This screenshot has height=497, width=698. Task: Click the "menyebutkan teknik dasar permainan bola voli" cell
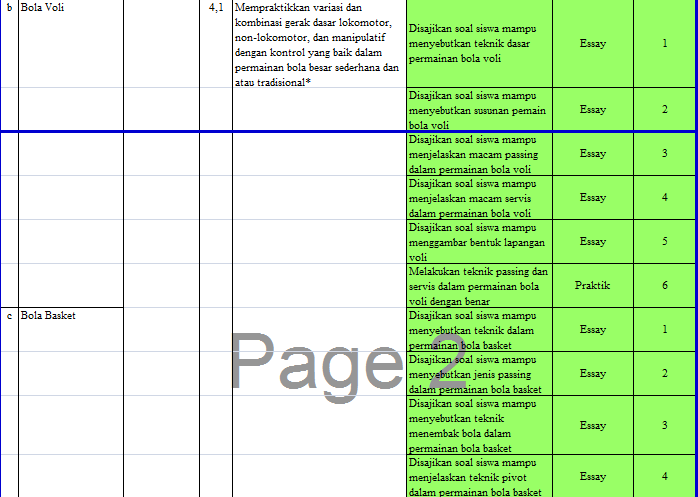(x=479, y=43)
